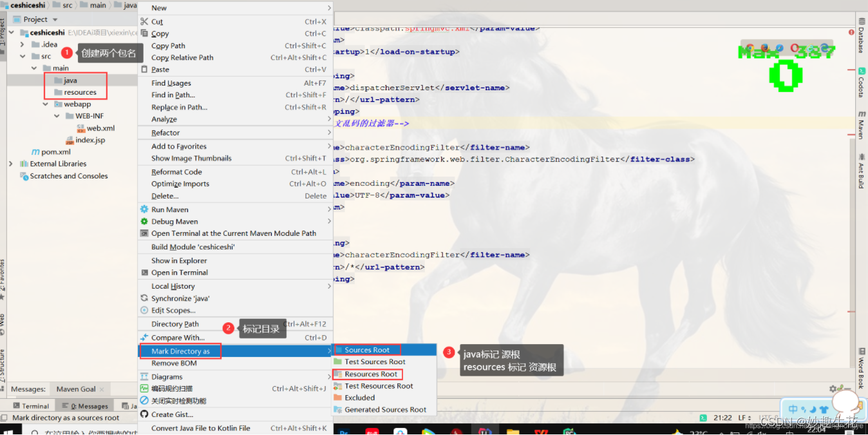The width and height of the screenshot is (868, 435).
Task: Click the Resources Root folder icon
Action: (338, 374)
